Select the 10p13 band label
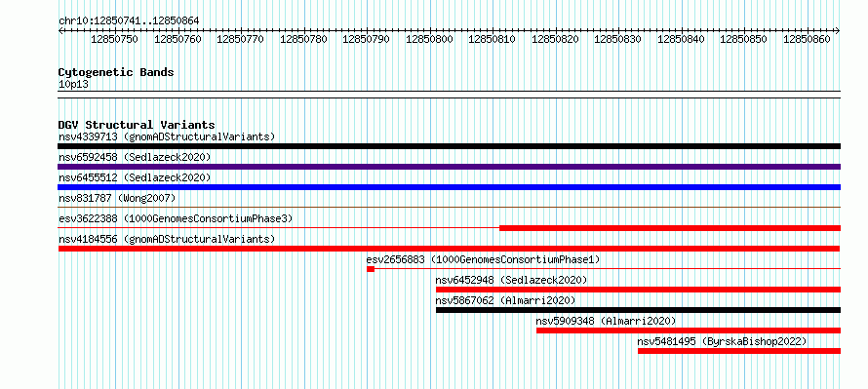This screenshot has height=389, width=868. 73,85
